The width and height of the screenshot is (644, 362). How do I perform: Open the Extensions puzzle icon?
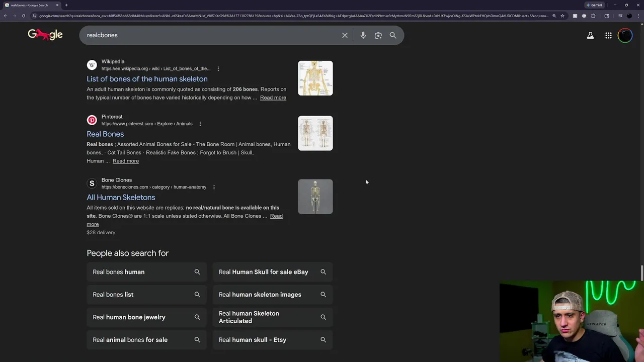point(593,16)
